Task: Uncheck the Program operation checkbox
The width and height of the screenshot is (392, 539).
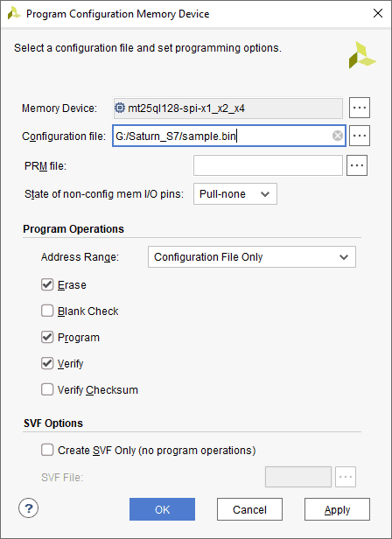Action: click(47, 337)
